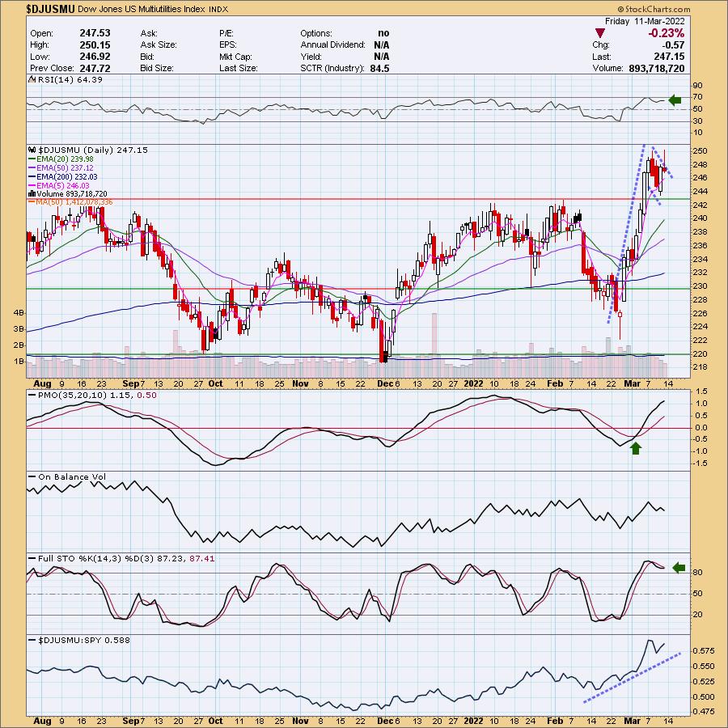Click the P/E label
Image resolution: width=728 pixels, height=728 pixels.
pos(227,33)
